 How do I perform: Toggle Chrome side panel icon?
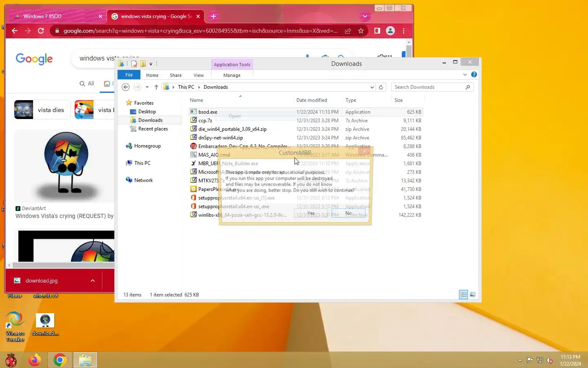(x=377, y=31)
